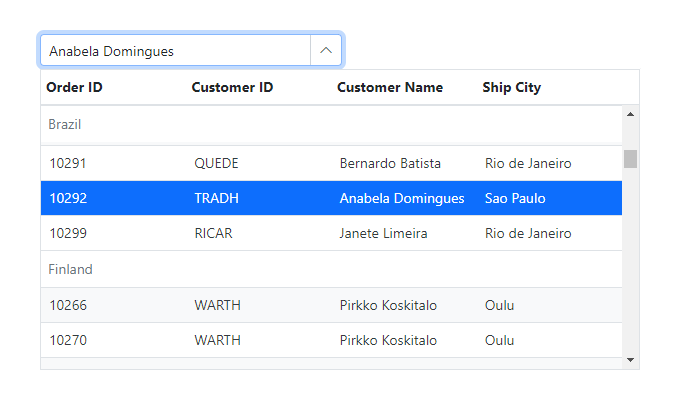
Task: Click the scrollbar down arrow
Action: 630,359
